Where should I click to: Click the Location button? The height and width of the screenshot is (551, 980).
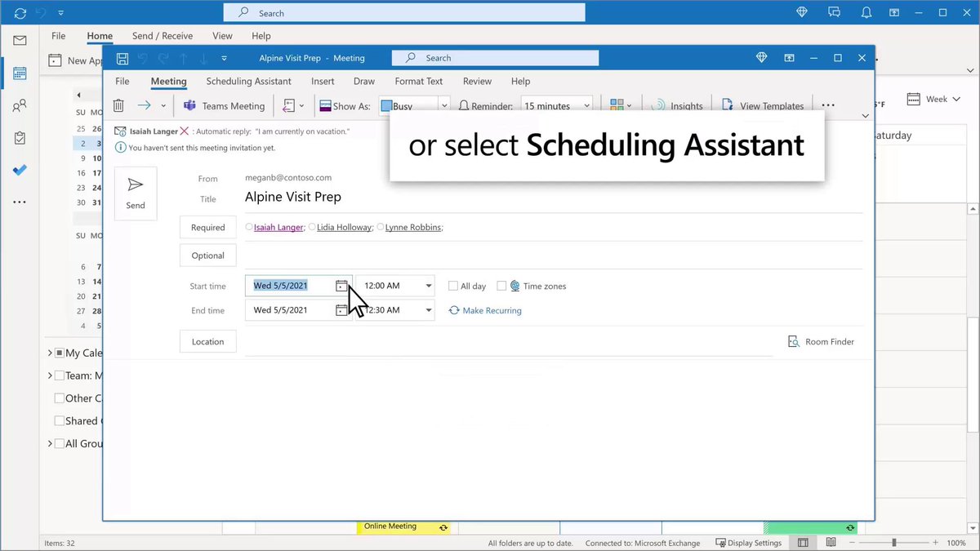coord(208,342)
